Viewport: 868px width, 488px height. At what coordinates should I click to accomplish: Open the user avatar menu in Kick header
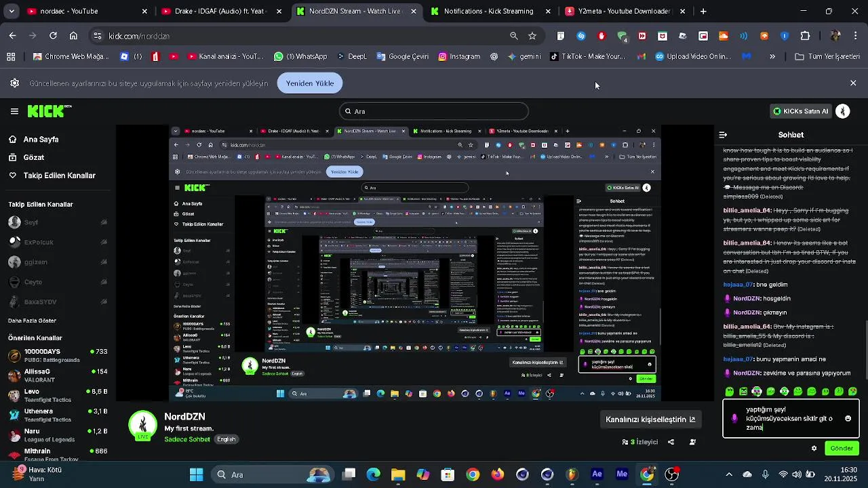pos(843,111)
